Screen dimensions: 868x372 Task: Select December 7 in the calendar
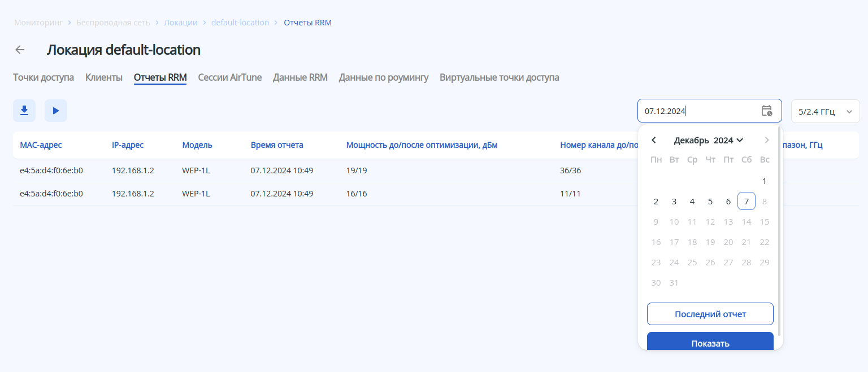746,202
